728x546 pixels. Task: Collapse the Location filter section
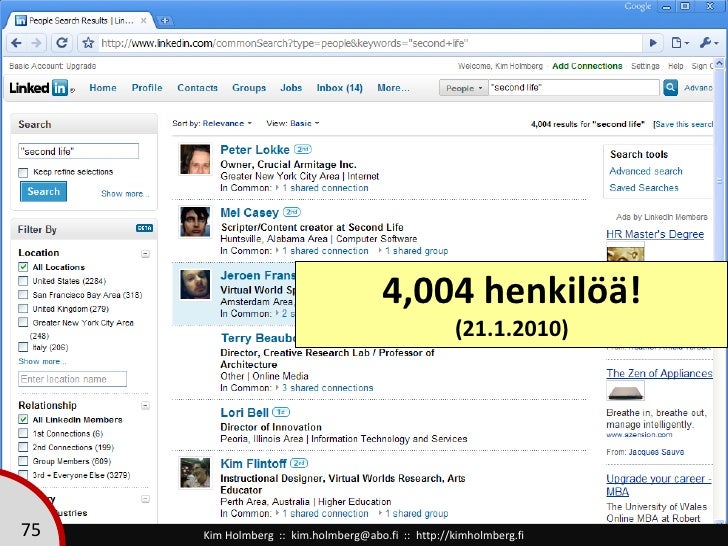pos(145,254)
